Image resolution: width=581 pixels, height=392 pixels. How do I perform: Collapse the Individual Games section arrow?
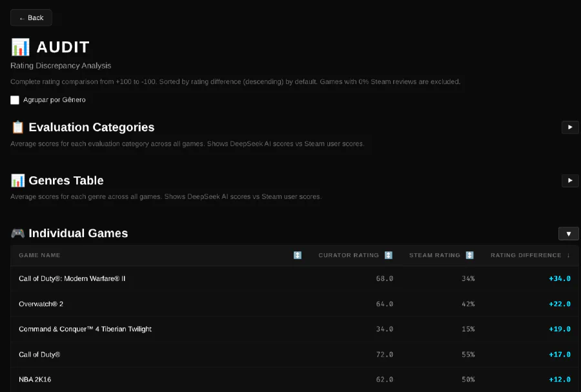coord(568,234)
